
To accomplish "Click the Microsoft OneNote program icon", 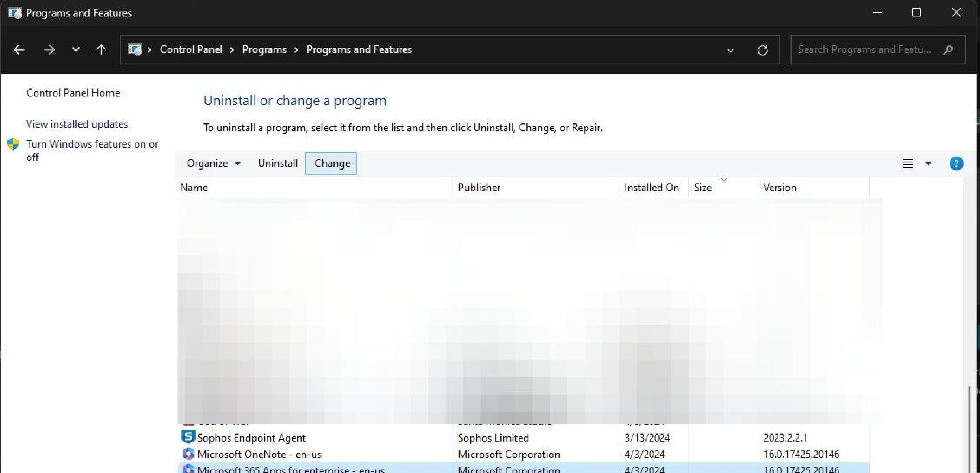I will (x=188, y=454).
